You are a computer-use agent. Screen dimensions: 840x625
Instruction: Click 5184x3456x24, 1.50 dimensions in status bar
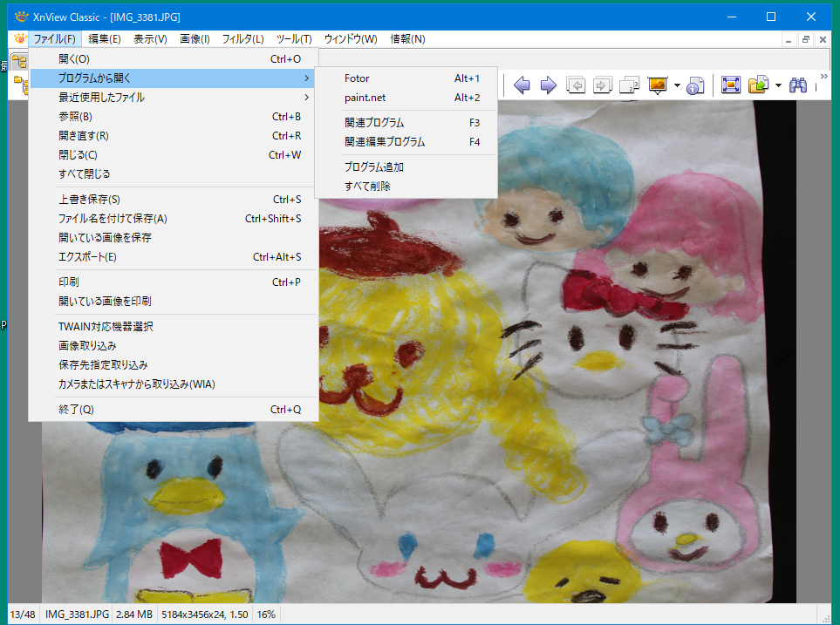(205, 615)
